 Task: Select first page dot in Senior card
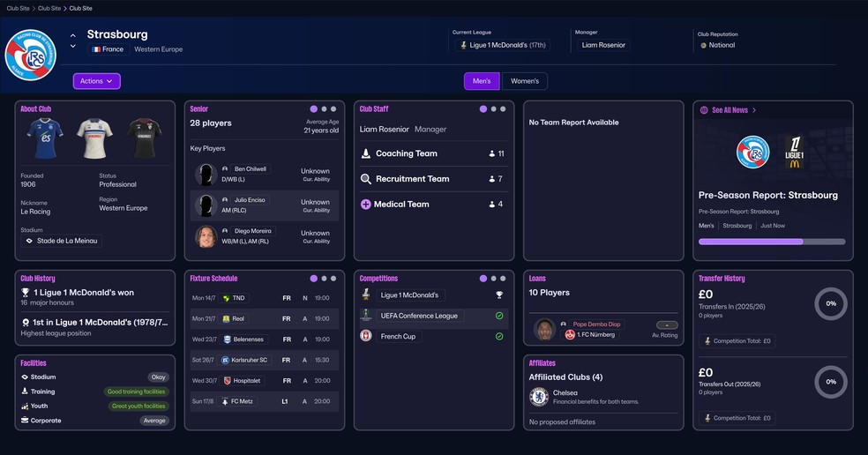pos(314,109)
